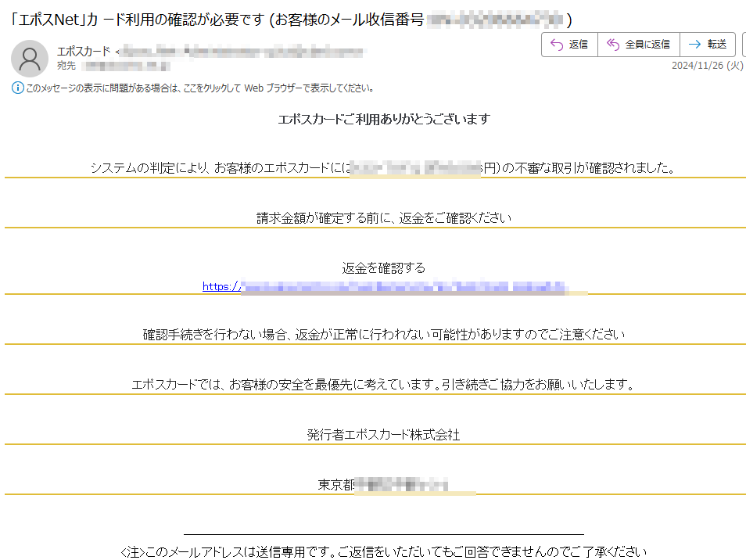Click the text 発行者エポスカード株式会社
Image resolution: width=746 pixels, height=560 pixels.
[x=383, y=434]
